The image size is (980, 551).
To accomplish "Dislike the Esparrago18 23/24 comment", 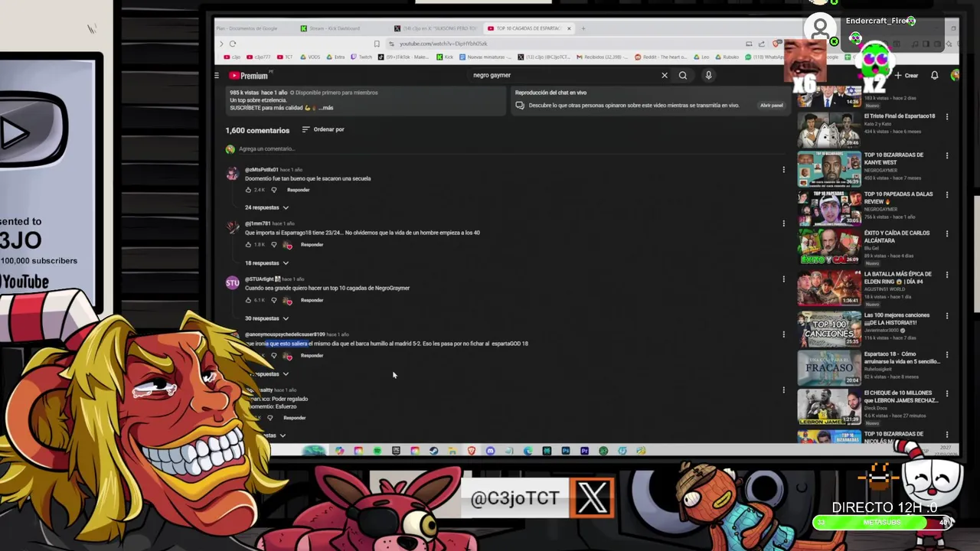I will click(273, 245).
